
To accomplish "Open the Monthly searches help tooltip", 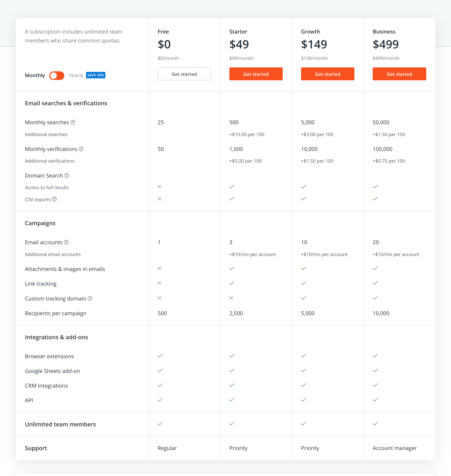I will click(73, 122).
